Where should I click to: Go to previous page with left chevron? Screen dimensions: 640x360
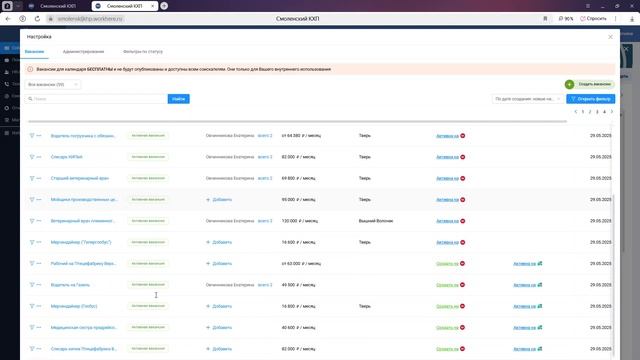pyautogui.click(x=576, y=111)
